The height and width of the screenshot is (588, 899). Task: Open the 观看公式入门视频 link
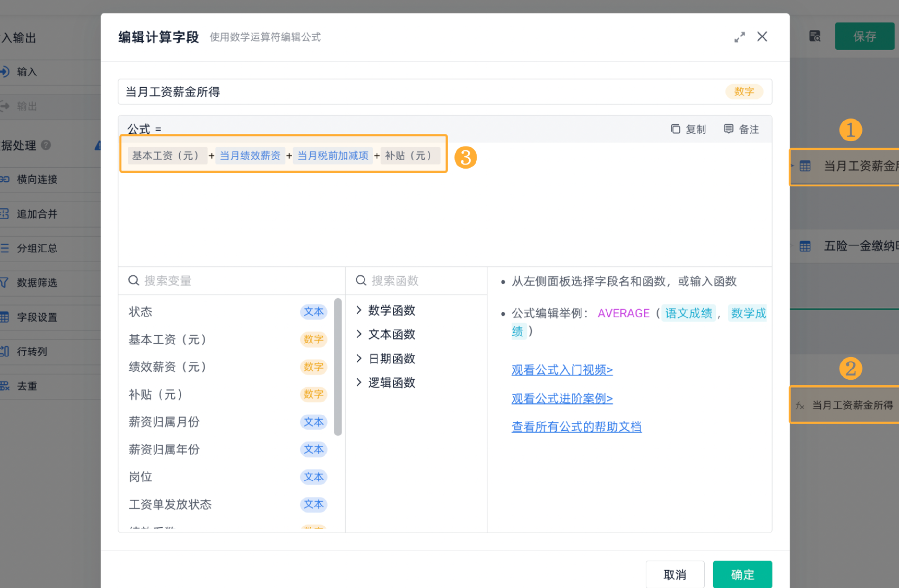(562, 370)
